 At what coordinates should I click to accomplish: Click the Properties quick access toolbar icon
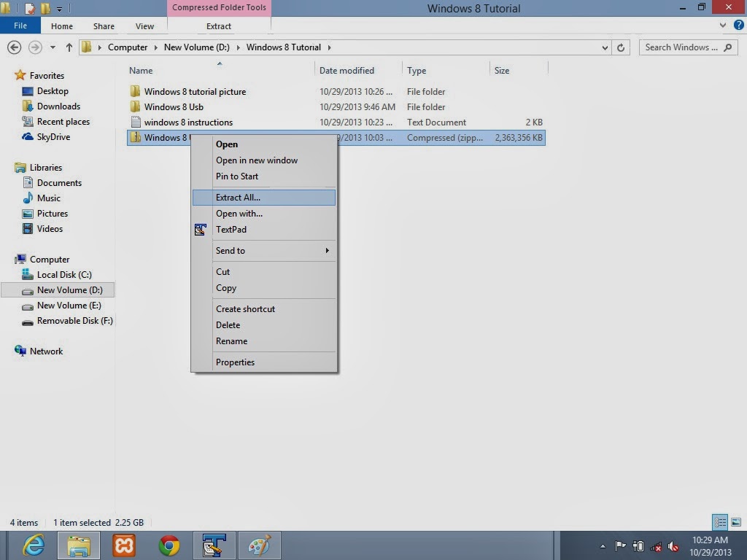[x=29, y=8]
